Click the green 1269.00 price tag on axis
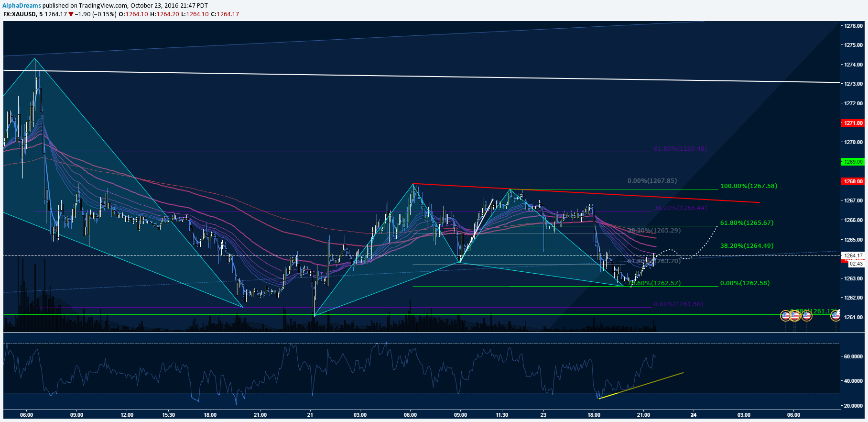This screenshot has width=868, height=422. pyautogui.click(x=853, y=162)
